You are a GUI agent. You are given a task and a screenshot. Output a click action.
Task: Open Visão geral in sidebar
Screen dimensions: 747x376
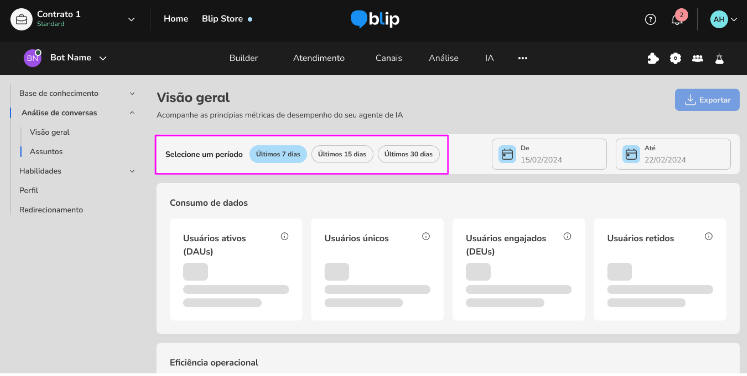coord(50,132)
